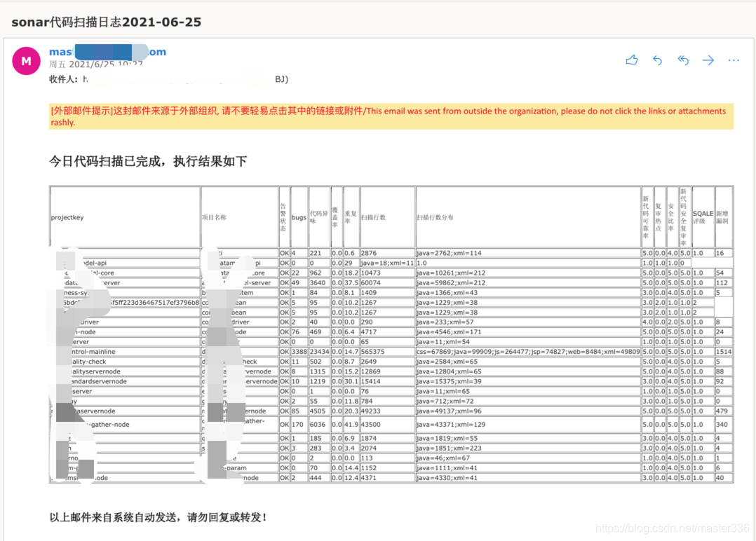Click the footer note 以上邮件来自系统自动发送
The height and width of the screenshot is (541, 756).
coord(158,517)
